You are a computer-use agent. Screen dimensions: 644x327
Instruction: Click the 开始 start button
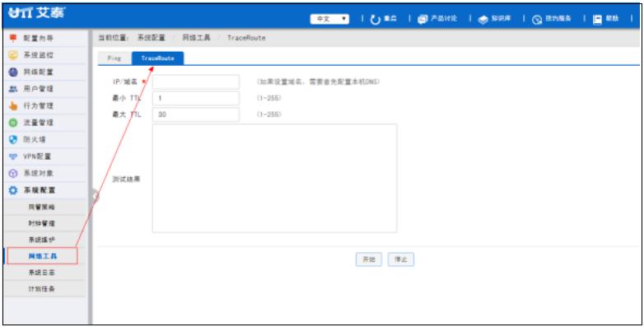click(x=369, y=259)
